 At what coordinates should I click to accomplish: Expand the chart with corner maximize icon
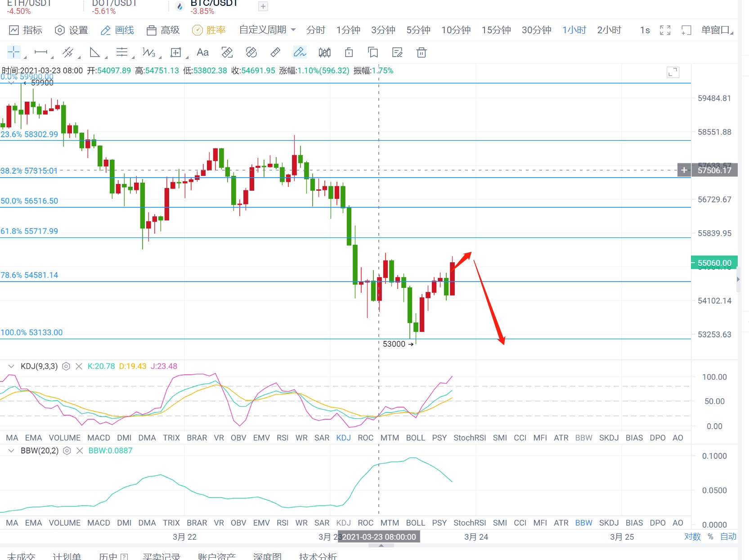[x=673, y=72]
